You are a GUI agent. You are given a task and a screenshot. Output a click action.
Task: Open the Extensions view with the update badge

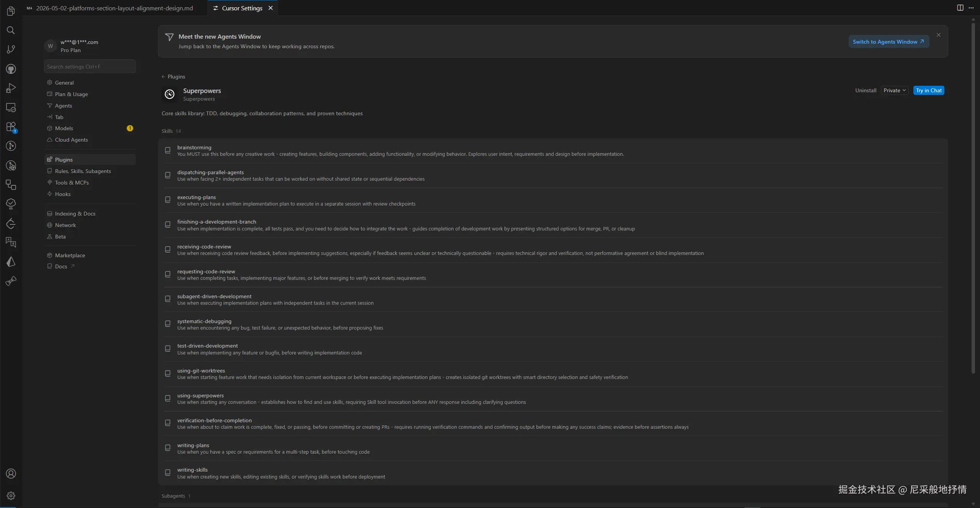point(11,127)
